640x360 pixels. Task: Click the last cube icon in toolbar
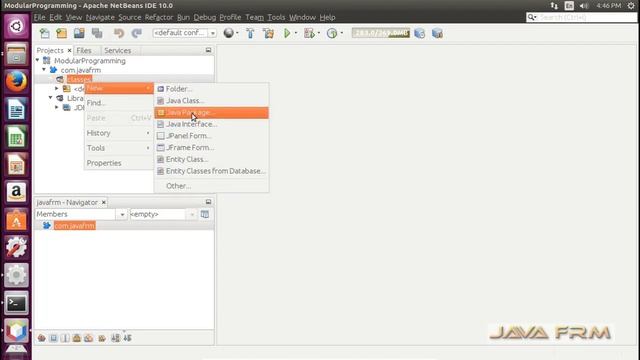[437, 33]
